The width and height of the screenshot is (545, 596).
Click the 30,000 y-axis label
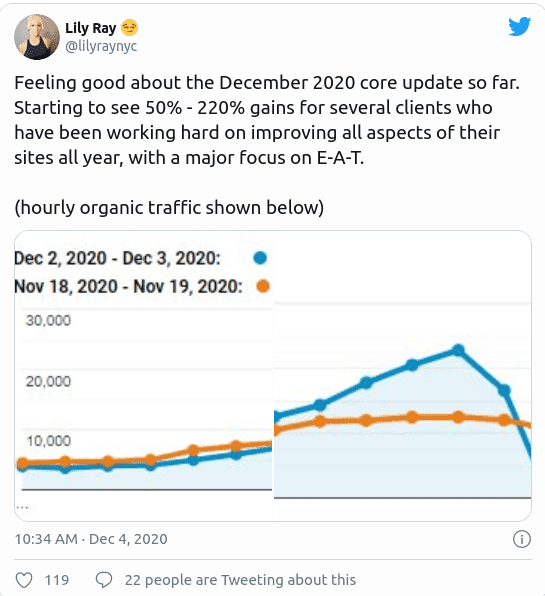click(48, 320)
